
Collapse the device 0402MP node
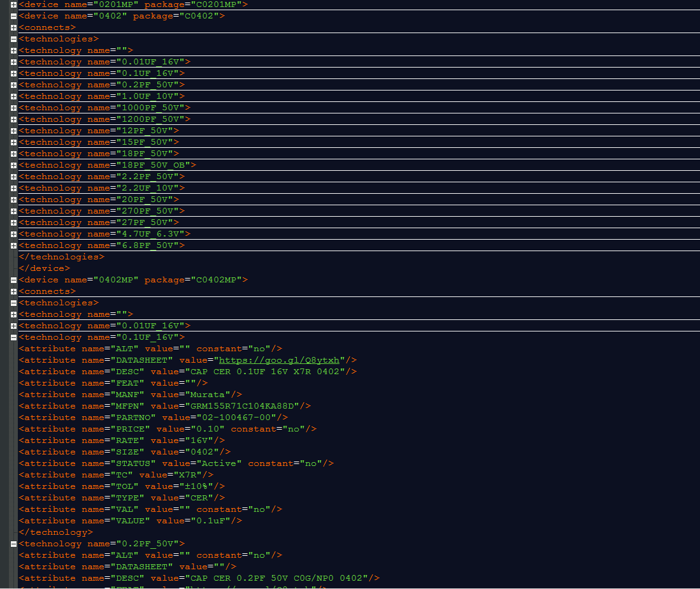[x=13, y=279]
